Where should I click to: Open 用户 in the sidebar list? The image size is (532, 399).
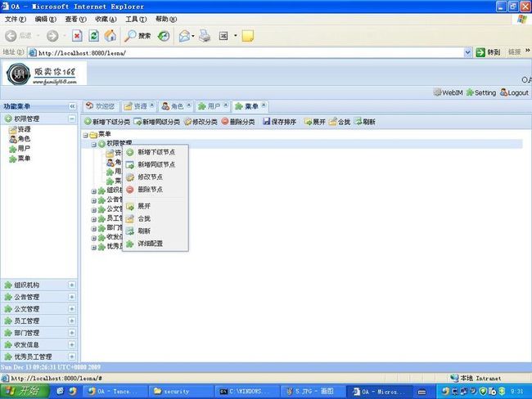[x=20, y=149]
